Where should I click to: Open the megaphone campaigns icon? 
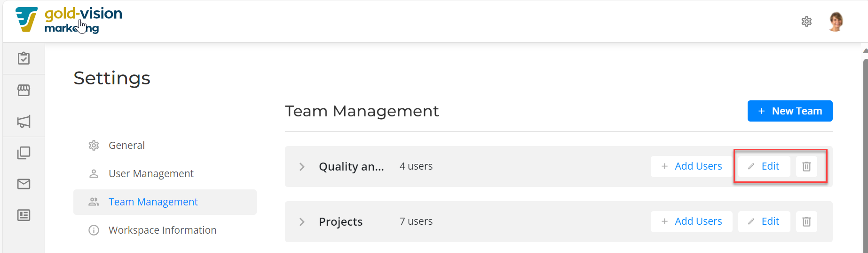(x=24, y=122)
